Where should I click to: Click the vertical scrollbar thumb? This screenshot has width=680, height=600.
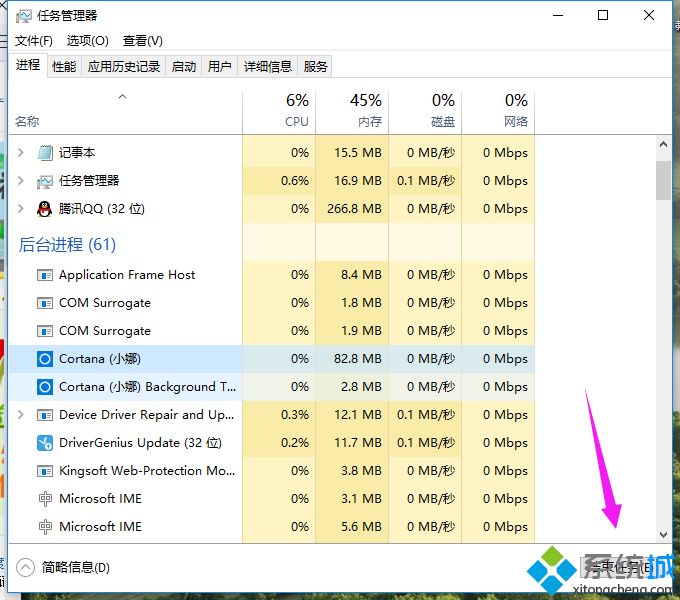[663, 180]
